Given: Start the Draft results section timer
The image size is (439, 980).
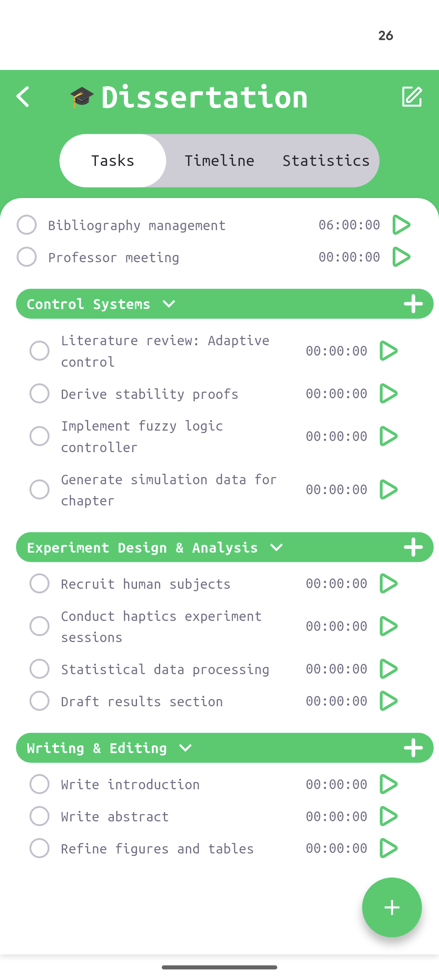Looking at the screenshot, I should pos(389,701).
